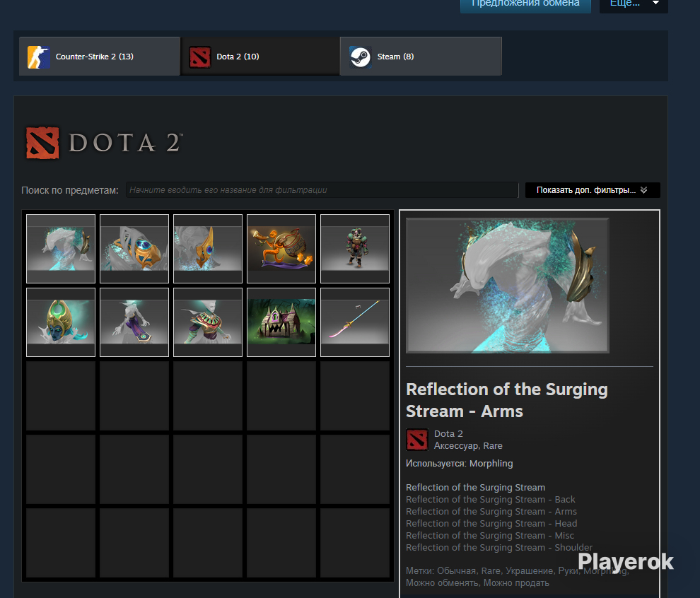Open Предложения обмена trade offers button
The height and width of the screenshot is (598, 700).
pyautogui.click(x=525, y=4)
